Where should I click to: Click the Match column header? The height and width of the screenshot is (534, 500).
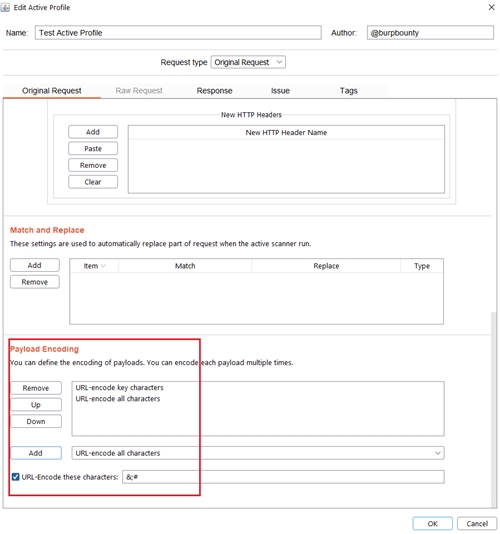pyautogui.click(x=185, y=266)
